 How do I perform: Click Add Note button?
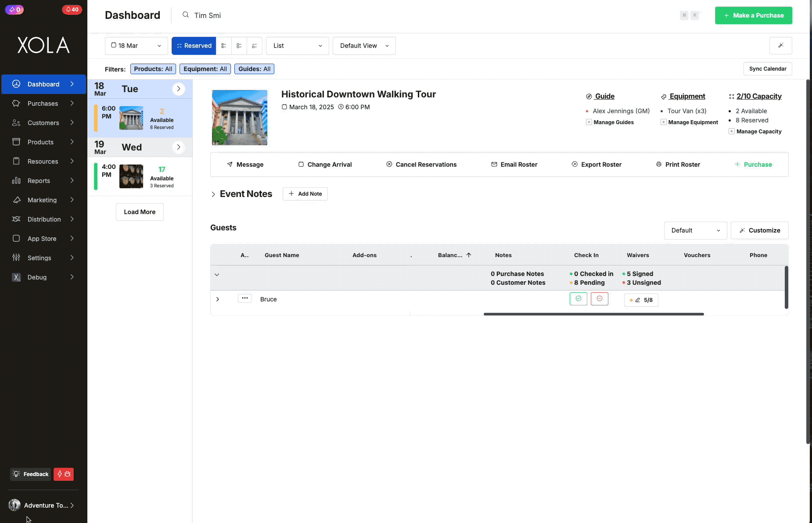[x=305, y=194]
